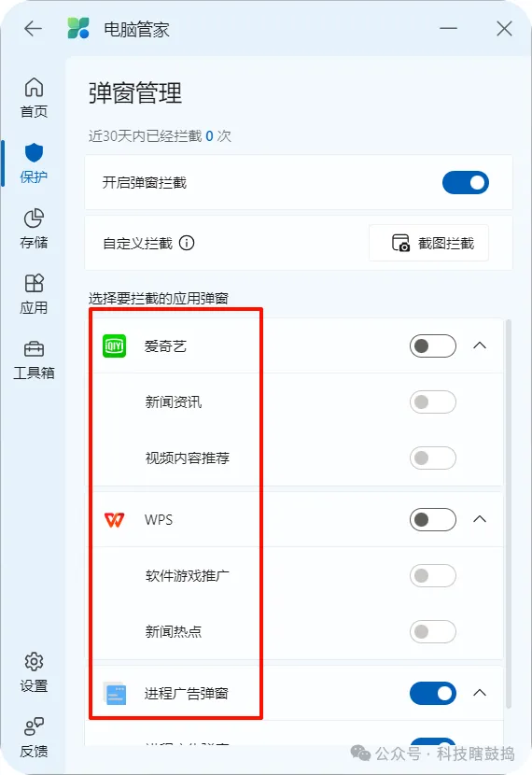Collapse the 进程广告弹窗 section chevron
The width and height of the screenshot is (532, 775).
click(480, 693)
